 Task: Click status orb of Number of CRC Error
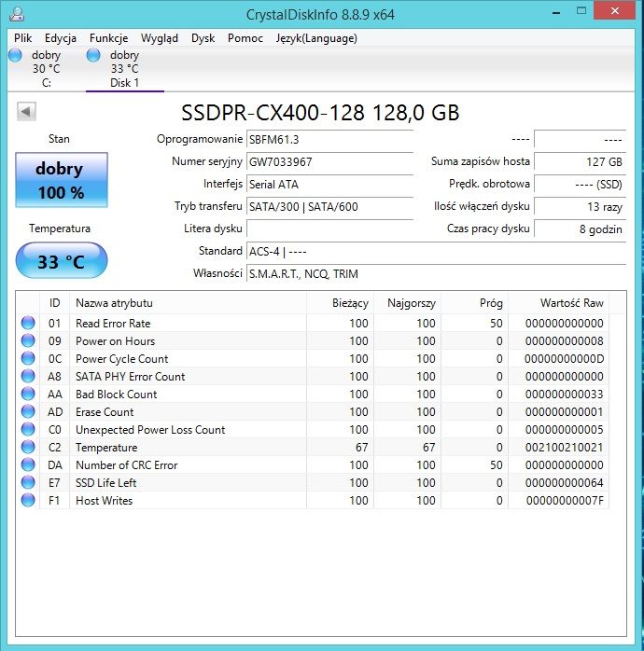28,465
